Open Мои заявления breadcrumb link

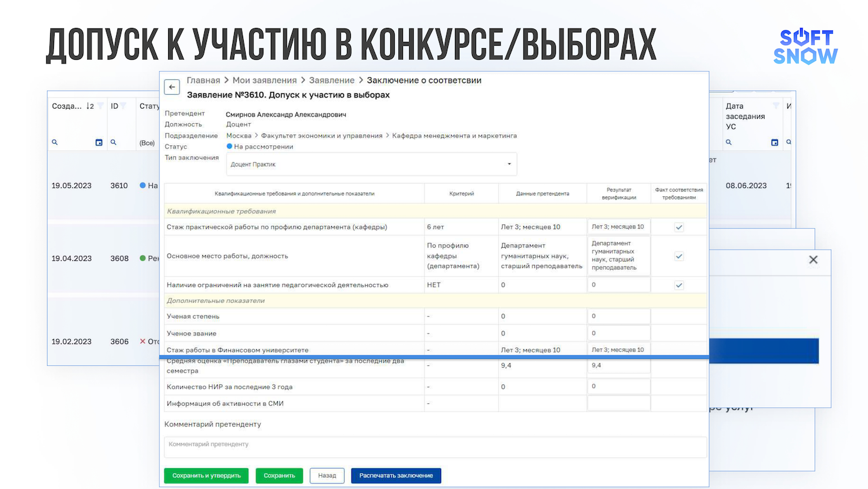tap(265, 80)
